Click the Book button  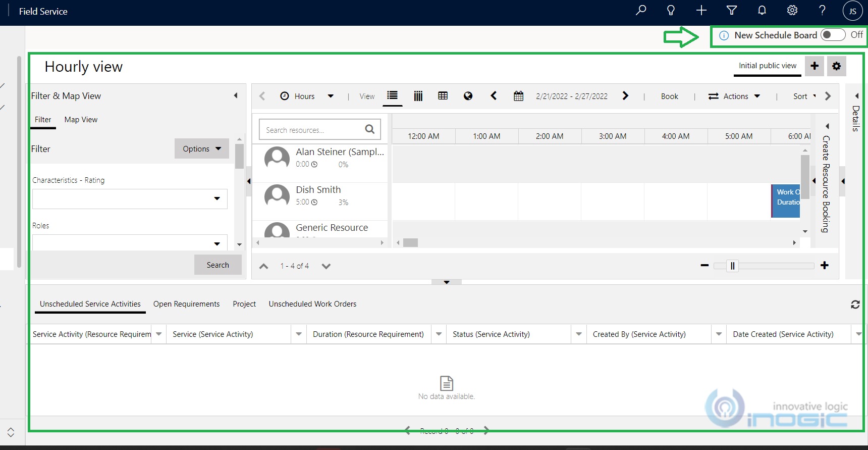(669, 96)
